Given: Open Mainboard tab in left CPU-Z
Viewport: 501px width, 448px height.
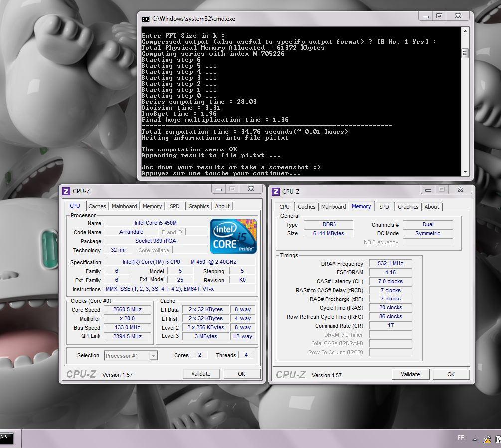Looking at the screenshot, I should 124,206.
